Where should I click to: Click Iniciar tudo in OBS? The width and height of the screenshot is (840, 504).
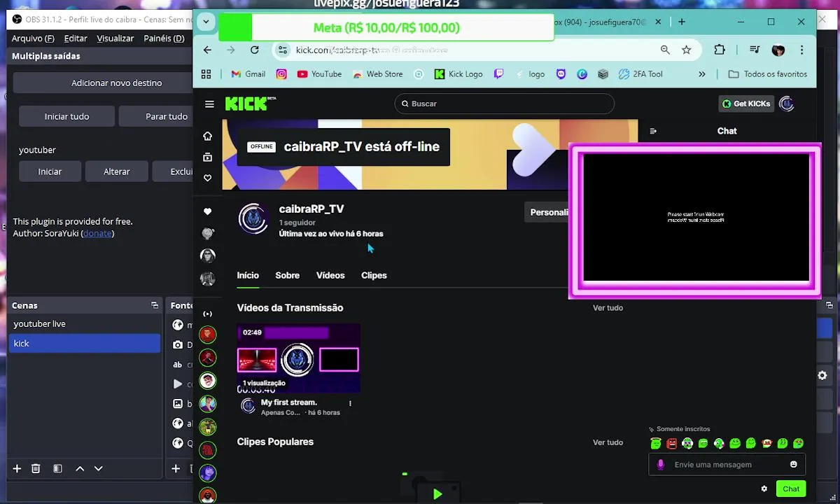pos(66,116)
